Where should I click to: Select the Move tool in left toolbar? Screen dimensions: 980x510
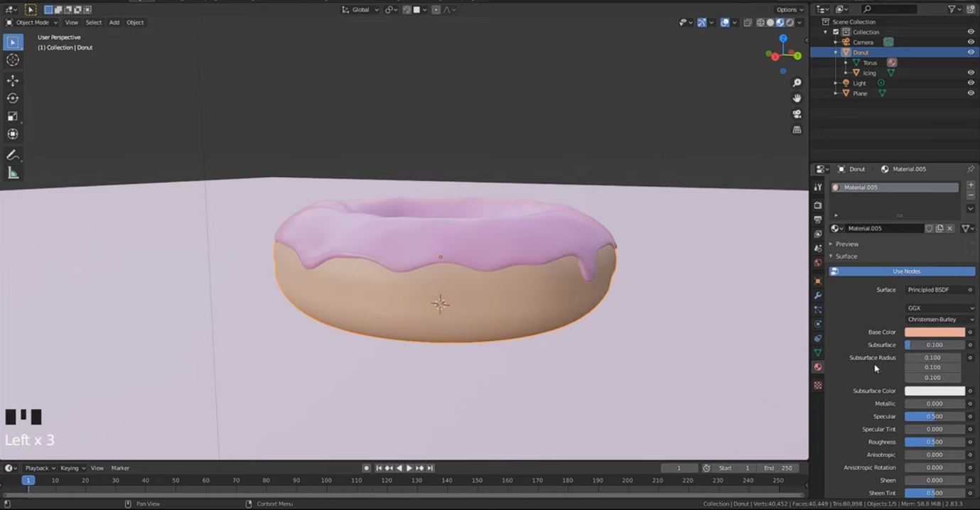[13, 80]
